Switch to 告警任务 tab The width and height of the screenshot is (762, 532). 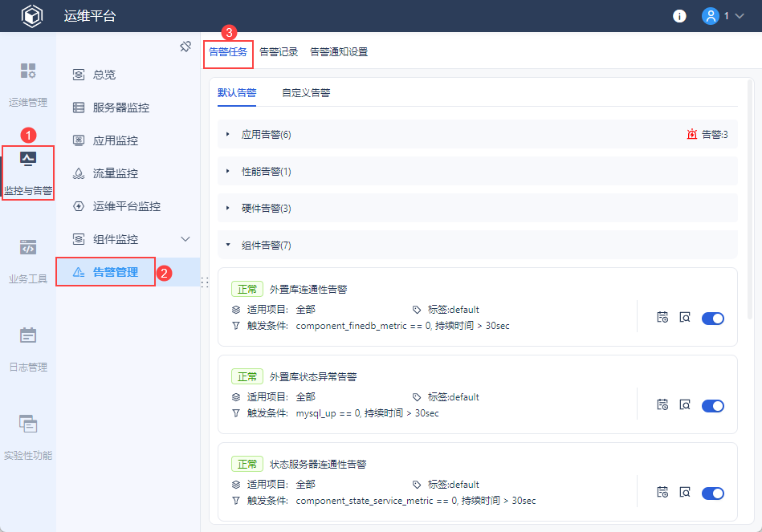[x=228, y=52]
